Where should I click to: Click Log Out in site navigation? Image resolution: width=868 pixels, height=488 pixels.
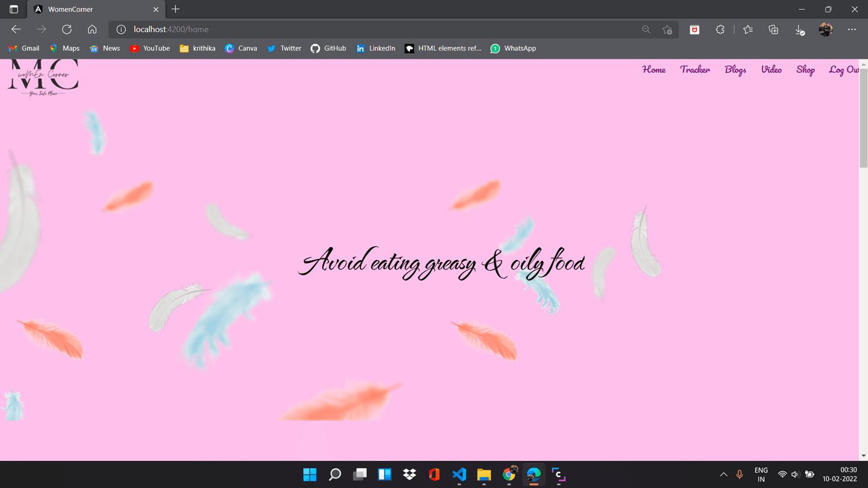click(x=844, y=70)
